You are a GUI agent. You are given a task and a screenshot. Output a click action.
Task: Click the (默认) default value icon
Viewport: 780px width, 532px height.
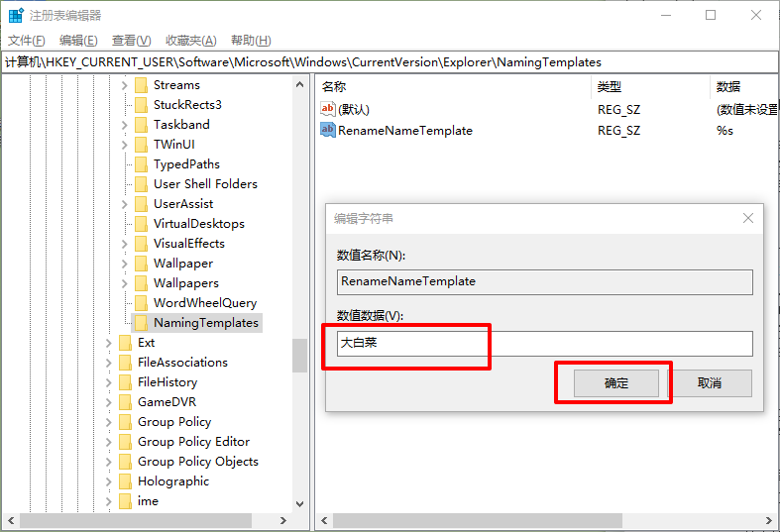[x=328, y=109]
